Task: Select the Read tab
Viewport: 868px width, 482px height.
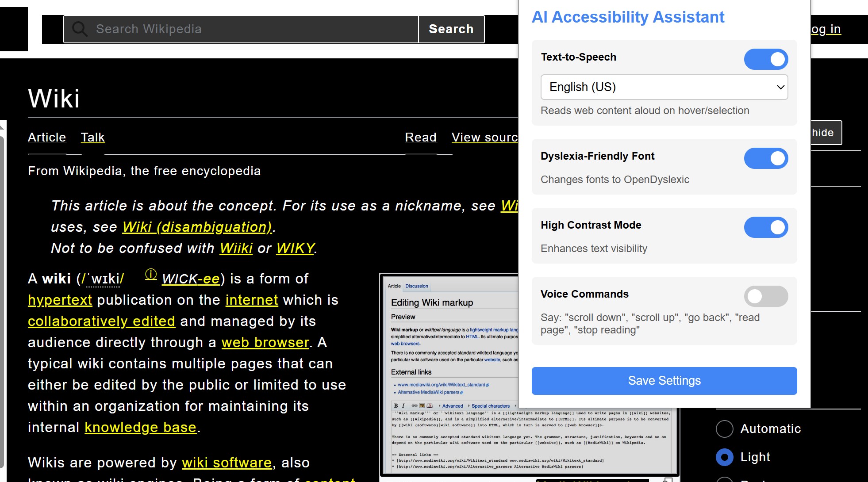Action: point(420,138)
